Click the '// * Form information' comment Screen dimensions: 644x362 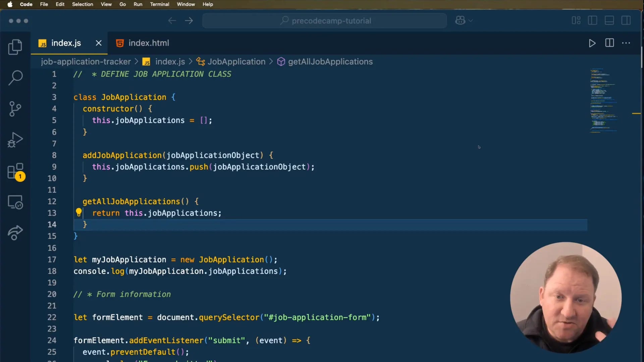tap(122, 294)
